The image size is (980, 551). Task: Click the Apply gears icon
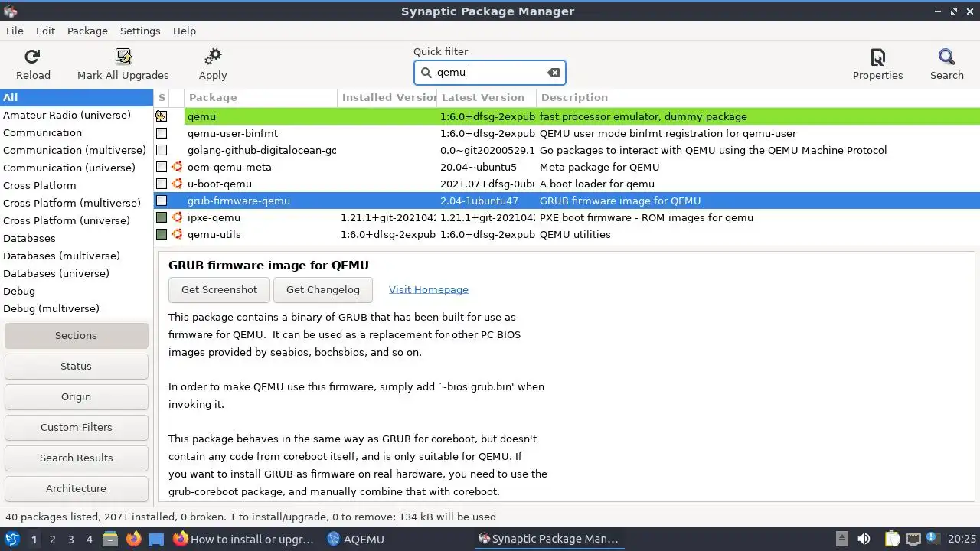[x=213, y=57]
